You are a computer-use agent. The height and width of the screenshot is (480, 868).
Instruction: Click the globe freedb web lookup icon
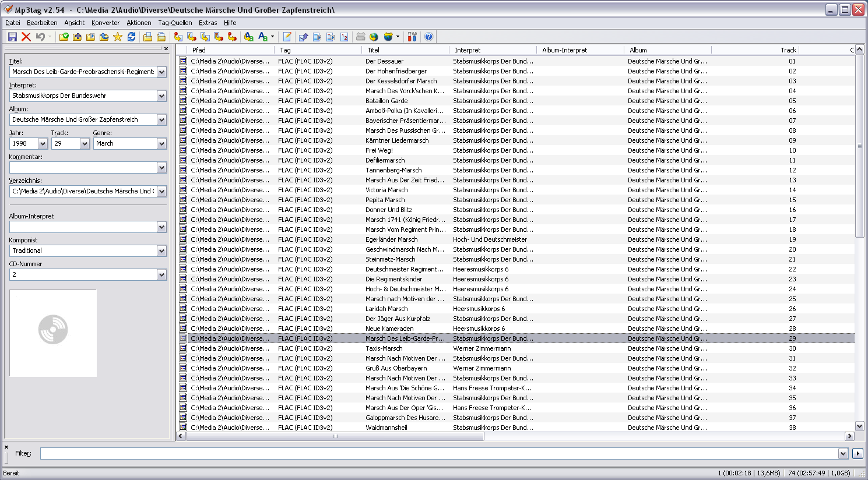click(374, 37)
